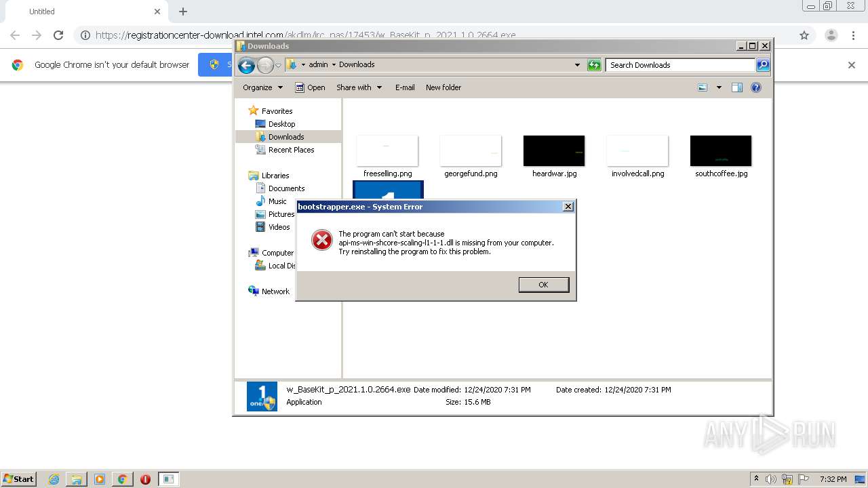Screen dimensions: 868x488
Task: Open the Share with menu
Action: [359, 87]
